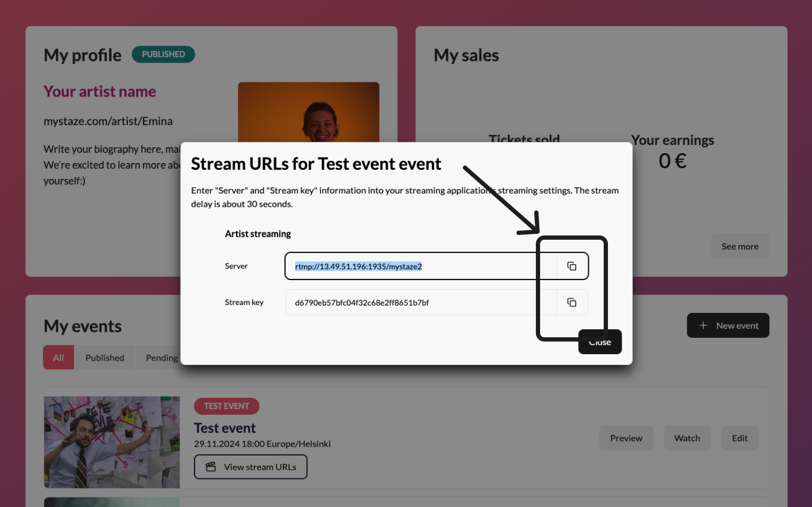Image resolution: width=812 pixels, height=507 pixels.
Task: Click the artist profile photo
Action: (x=308, y=112)
